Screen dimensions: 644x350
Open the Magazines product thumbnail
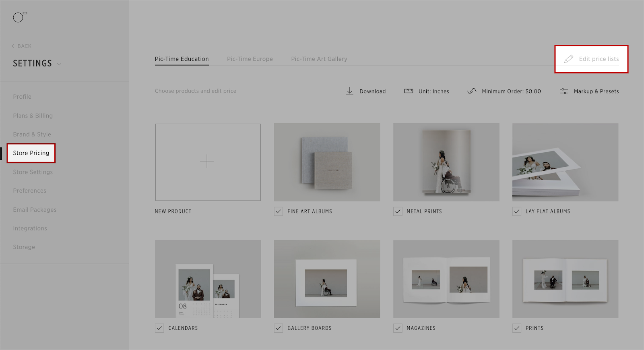coord(446,279)
